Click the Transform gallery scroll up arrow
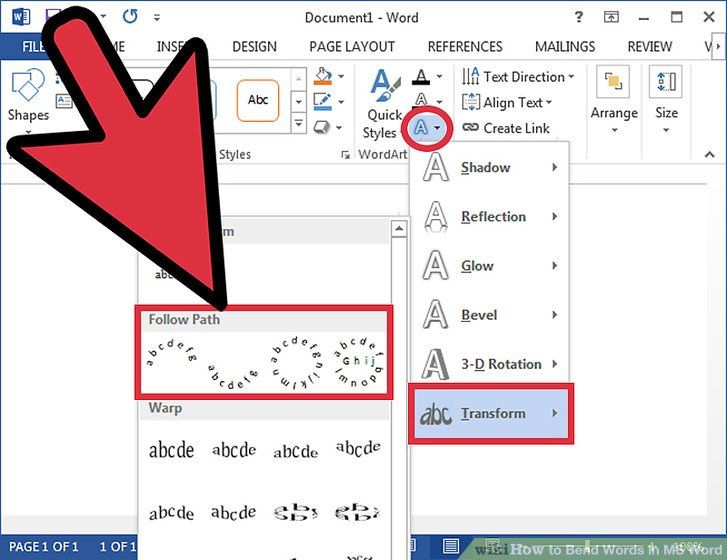This screenshot has width=727, height=560. [399, 229]
